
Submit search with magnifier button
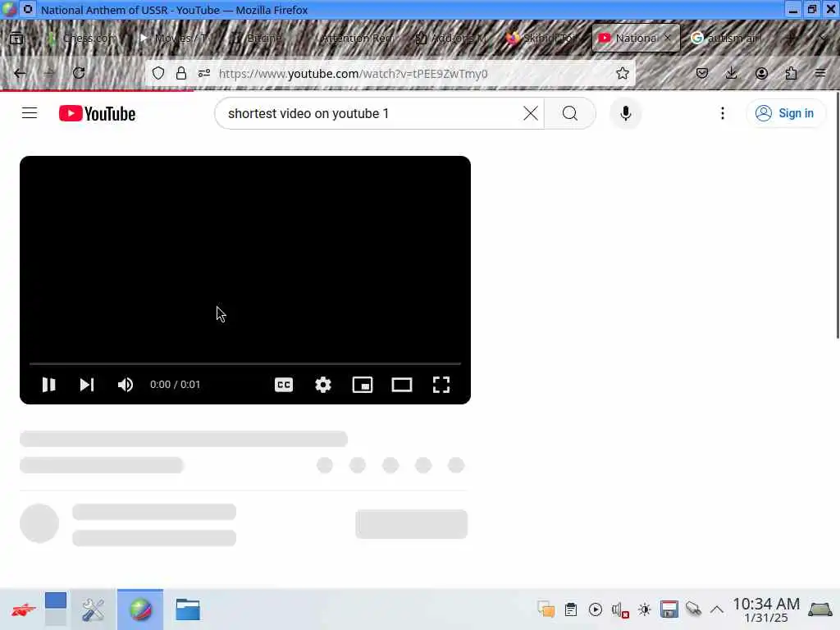pyautogui.click(x=570, y=113)
